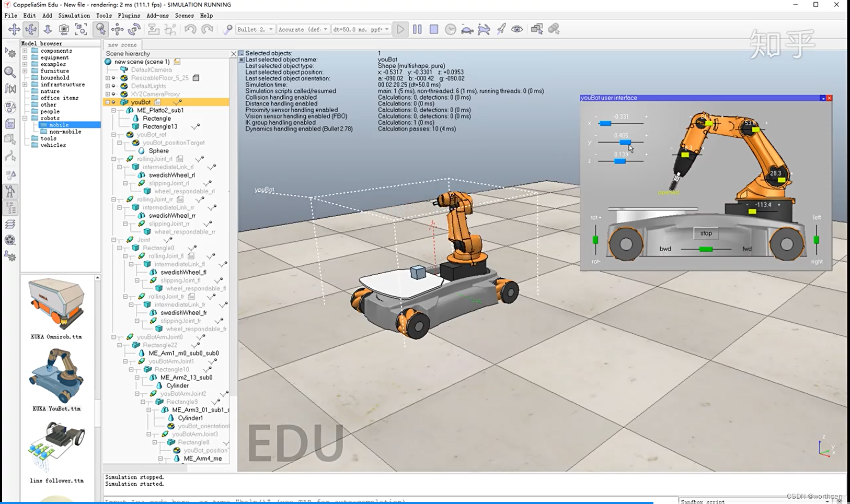Click the magnifier search icon in left sidebar
This screenshot has height=504, width=850.
click(x=10, y=72)
